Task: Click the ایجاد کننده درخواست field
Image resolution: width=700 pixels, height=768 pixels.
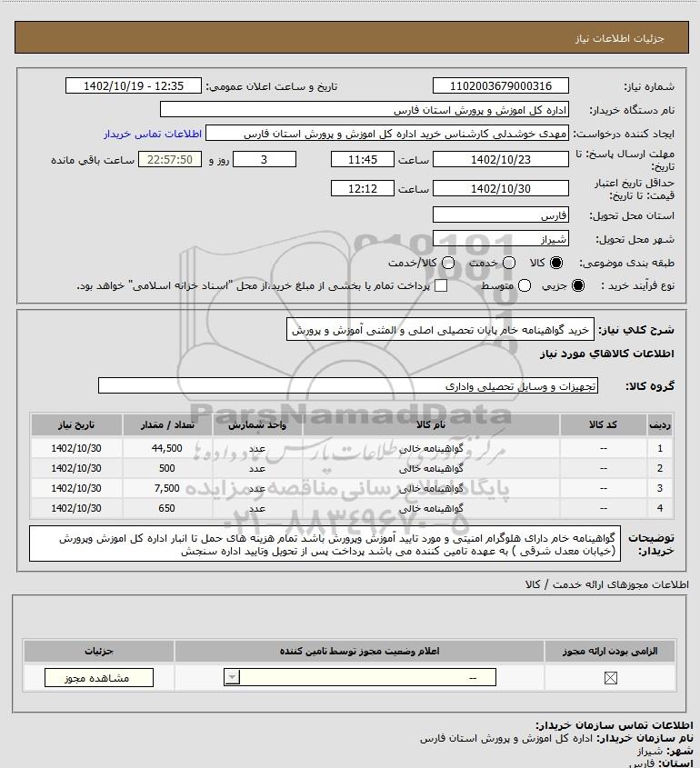Action: coord(387,134)
